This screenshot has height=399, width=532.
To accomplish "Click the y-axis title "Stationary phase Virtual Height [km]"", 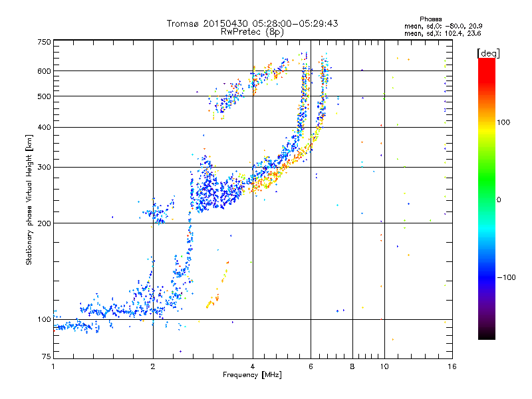I will point(29,200).
